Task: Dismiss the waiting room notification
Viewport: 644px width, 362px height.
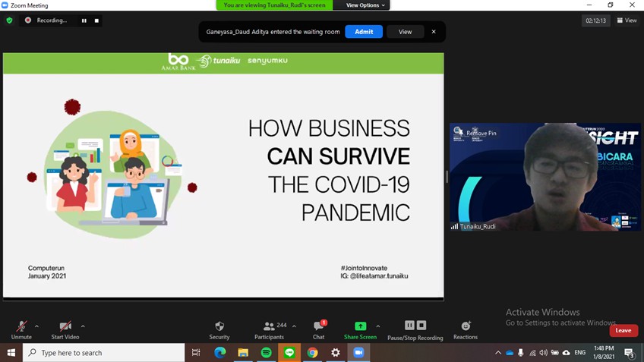Action: tap(434, 32)
